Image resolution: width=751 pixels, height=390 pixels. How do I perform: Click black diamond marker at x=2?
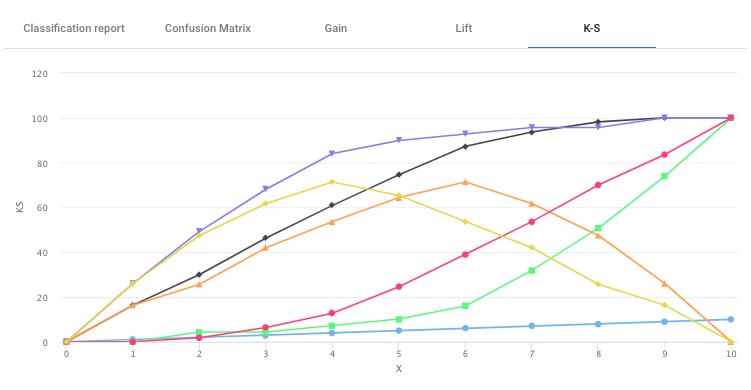click(199, 275)
